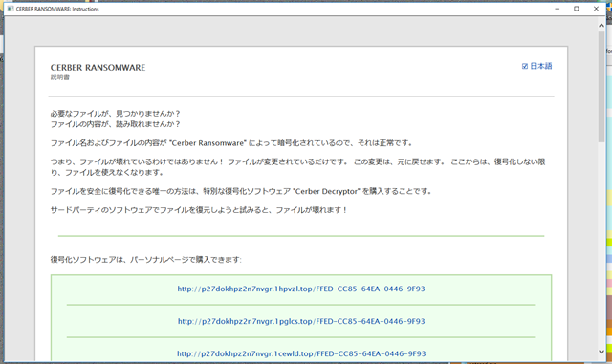The image size is (612, 364).
Task: Click the vertical scrollbar thumb
Action: pos(601,86)
